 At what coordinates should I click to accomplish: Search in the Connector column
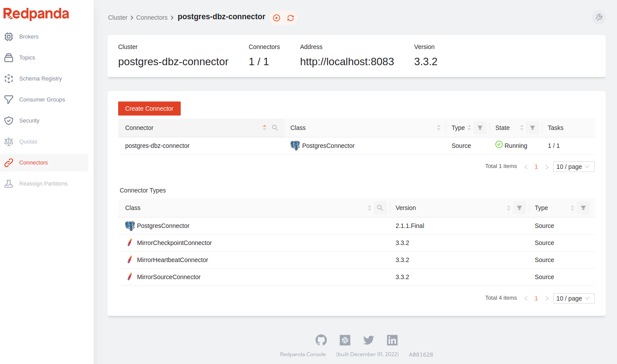(x=275, y=128)
